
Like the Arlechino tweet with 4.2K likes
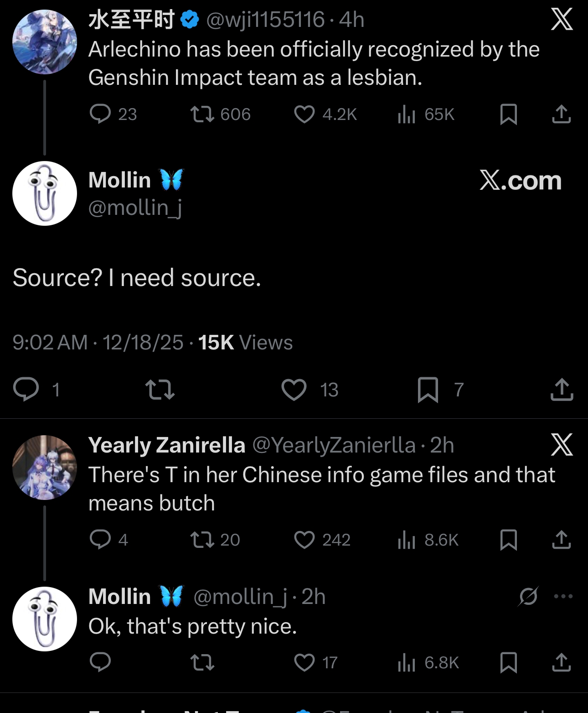[x=304, y=114]
